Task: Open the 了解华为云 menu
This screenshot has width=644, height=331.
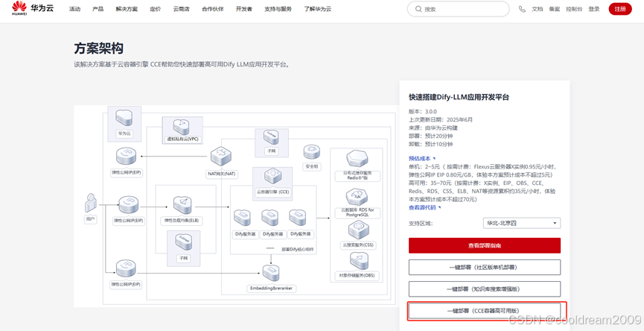Action: click(x=317, y=9)
